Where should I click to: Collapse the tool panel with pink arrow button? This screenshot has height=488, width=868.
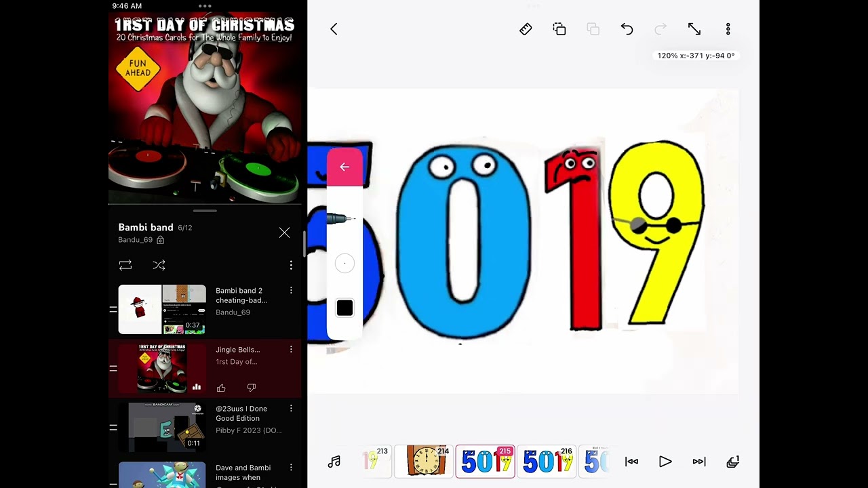coord(344,167)
